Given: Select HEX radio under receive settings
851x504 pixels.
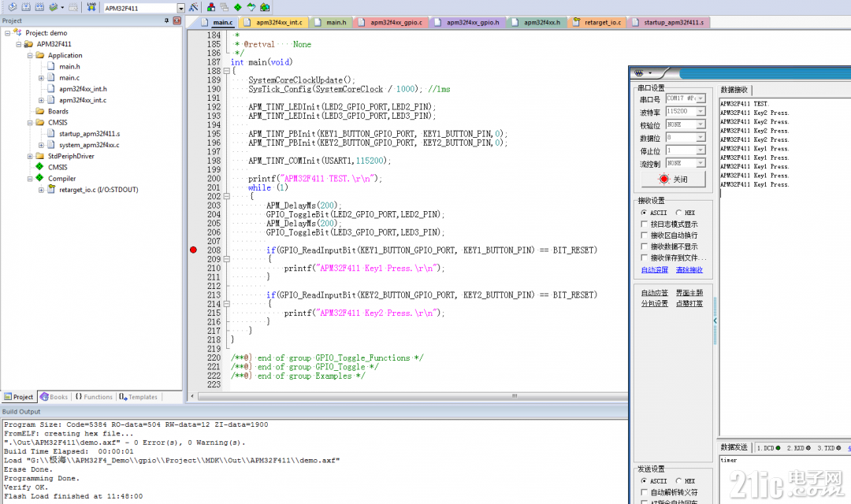Looking at the screenshot, I should click(678, 213).
